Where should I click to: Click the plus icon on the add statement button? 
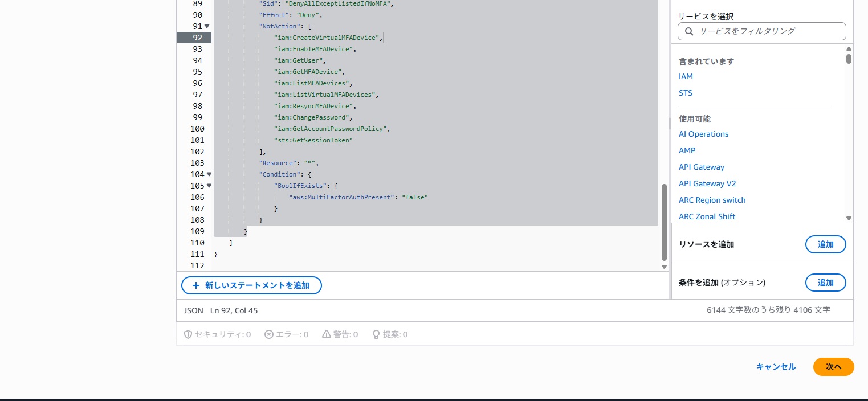196,285
